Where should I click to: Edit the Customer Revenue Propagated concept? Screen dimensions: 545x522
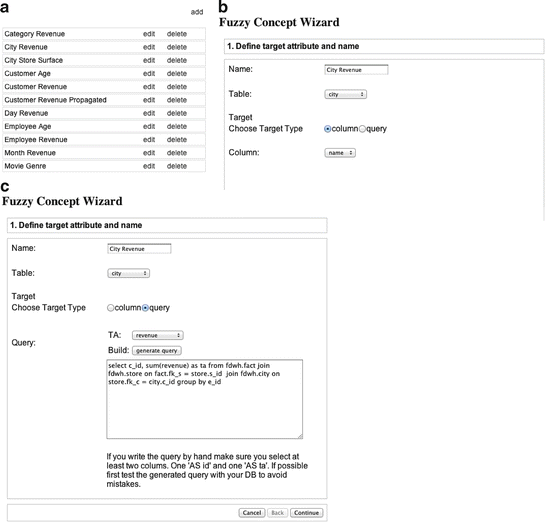tap(149, 100)
